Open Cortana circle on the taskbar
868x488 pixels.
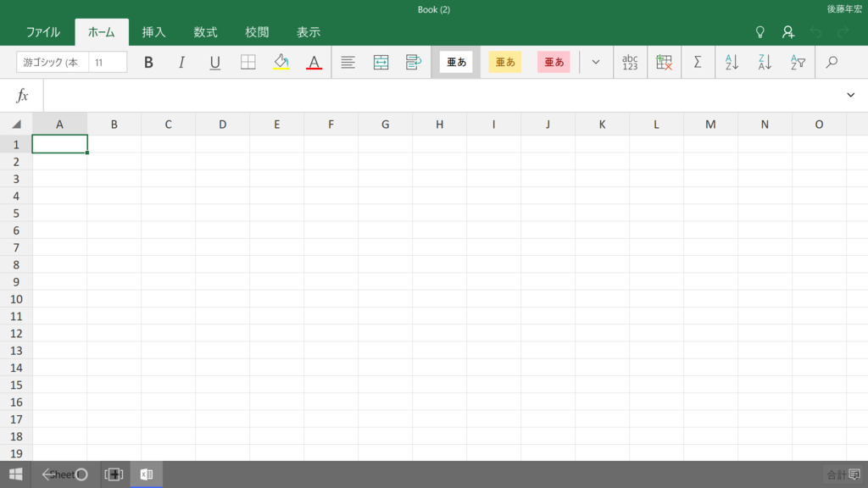pyautogui.click(x=81, y=474)
